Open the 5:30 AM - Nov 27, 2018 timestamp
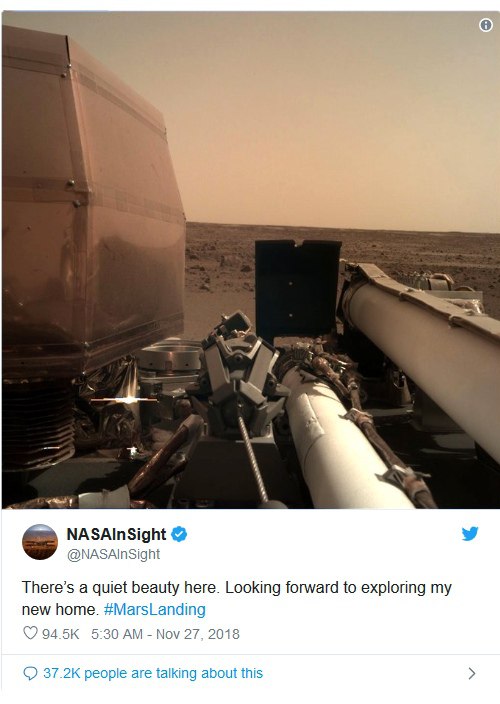Viewport: 500px width, 704px height. (165, 634)
